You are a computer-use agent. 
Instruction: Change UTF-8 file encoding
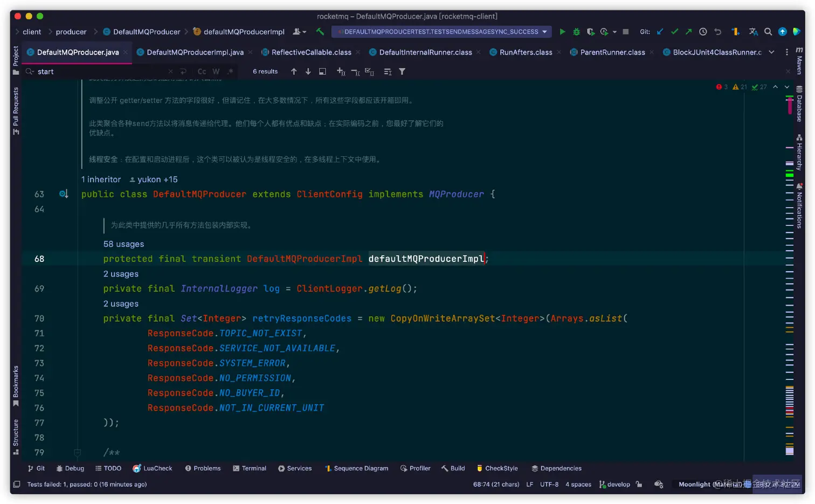(549, 484)
